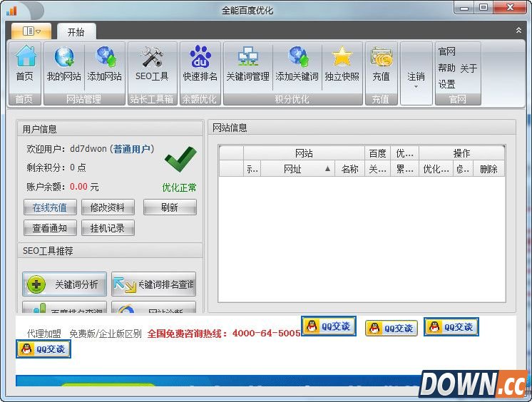
Task: Sort by the 网址 column header
Action: coord(297,169)
